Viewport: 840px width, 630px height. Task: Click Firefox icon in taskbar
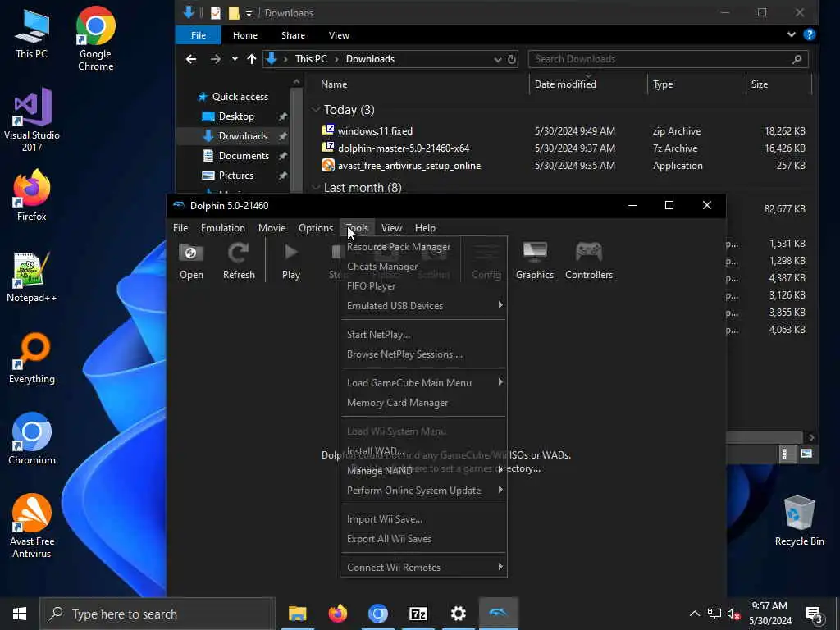[337, 614]
